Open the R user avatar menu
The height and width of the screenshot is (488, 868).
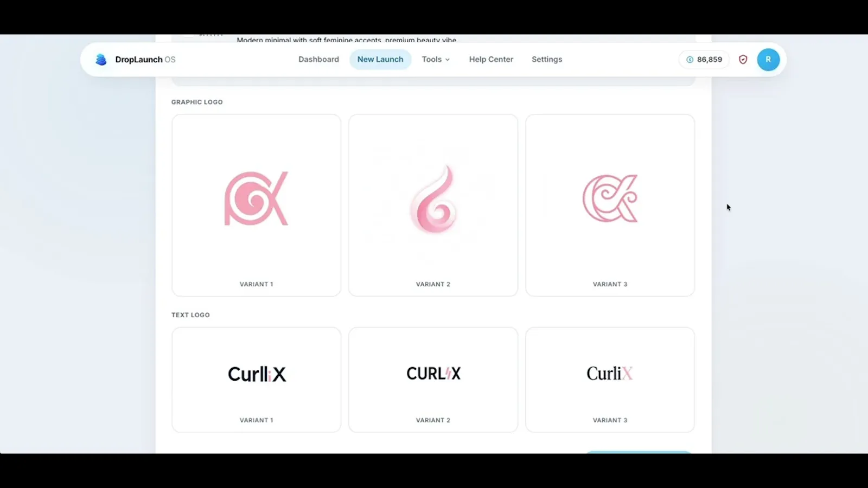pos(768,60)
